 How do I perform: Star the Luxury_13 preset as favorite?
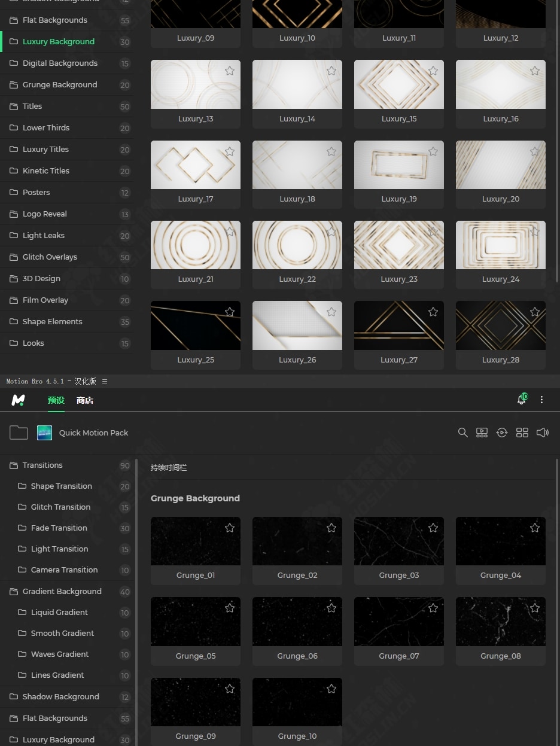230,71
